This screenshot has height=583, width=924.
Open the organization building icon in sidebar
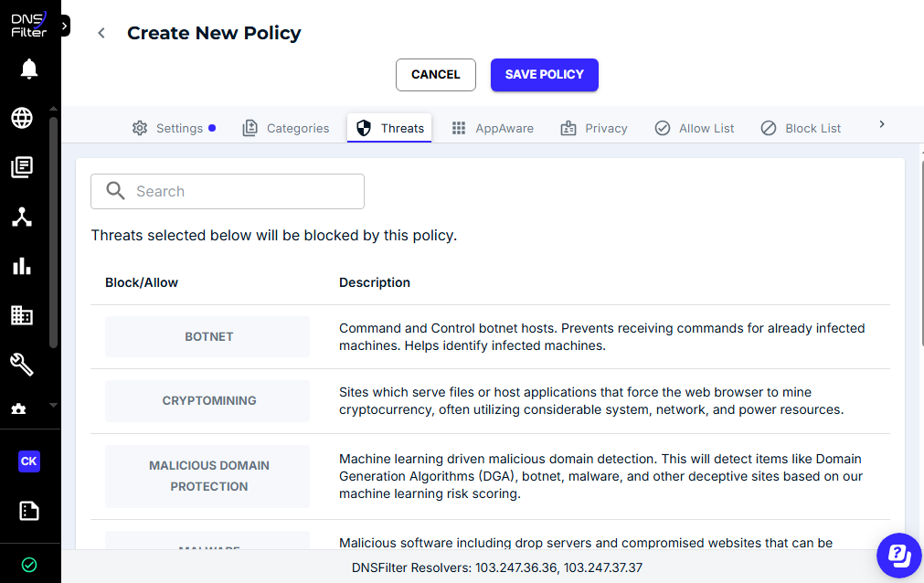click(x=22, y=315)
